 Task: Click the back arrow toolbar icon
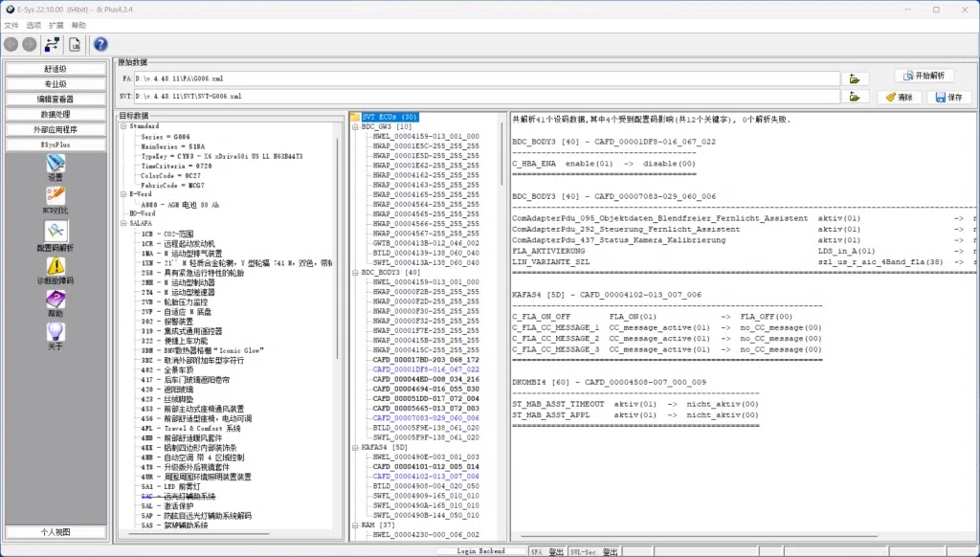(x=11, y=44)
